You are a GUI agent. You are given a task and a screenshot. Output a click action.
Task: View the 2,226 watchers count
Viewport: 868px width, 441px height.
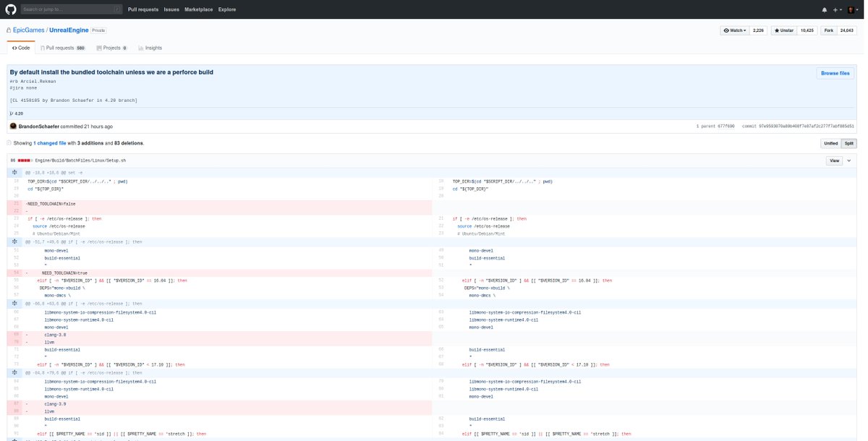(x=758, y=30)
